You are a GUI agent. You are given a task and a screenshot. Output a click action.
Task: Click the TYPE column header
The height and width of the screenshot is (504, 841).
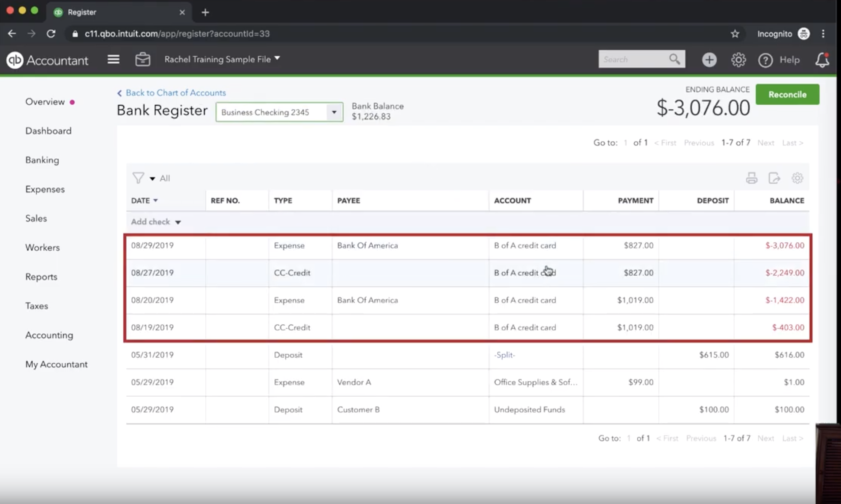click(x=283, y=201)
